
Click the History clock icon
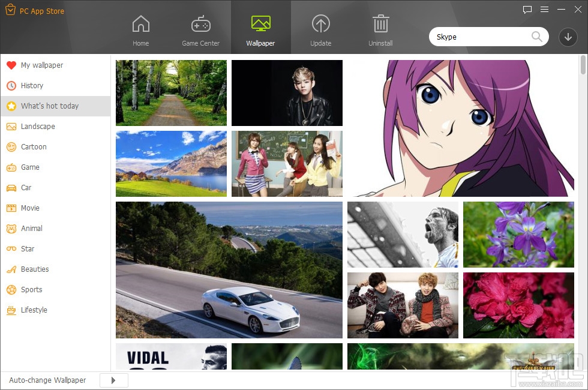(11, 85)
